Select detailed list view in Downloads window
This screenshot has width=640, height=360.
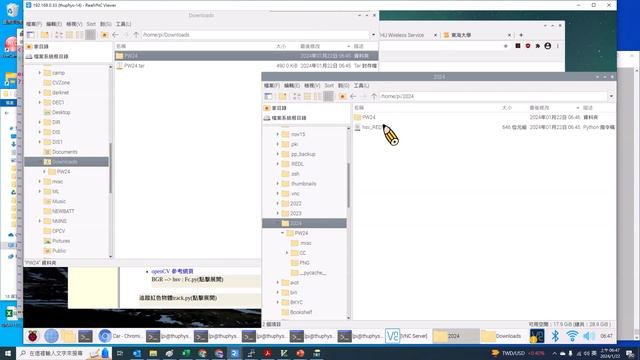[90, 35]
